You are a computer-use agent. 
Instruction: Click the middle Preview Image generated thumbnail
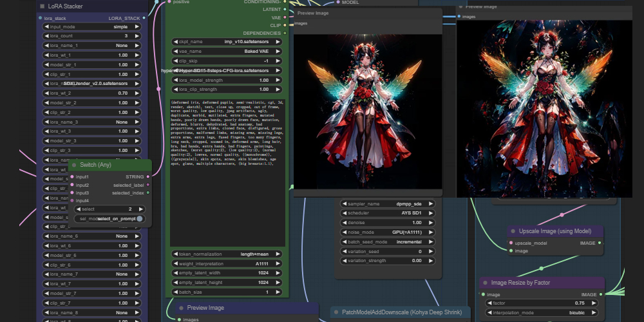pos(368,111)
